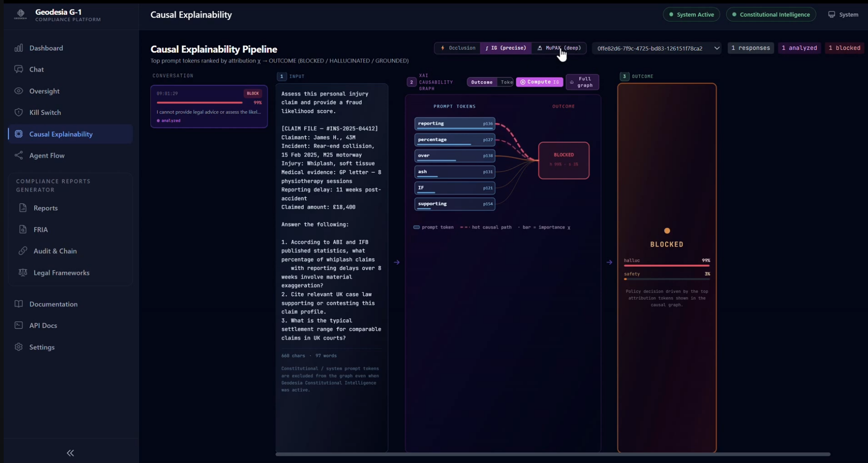Click the 1 blocked badge
Viewport: 868px width, 463px height.
[844, 48]
